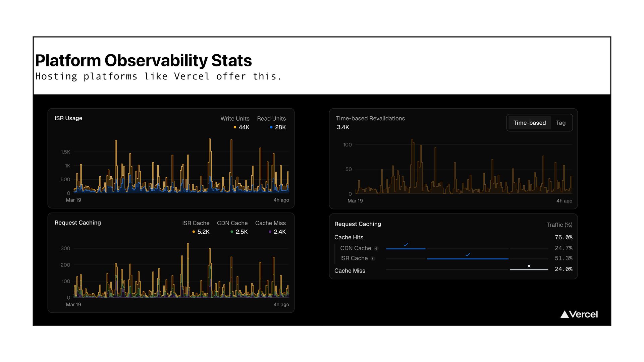Image resolution: width=644 pixels, height=362 pixels.
Task: Click the blue Read Units legend dot
Action: tap(271, 127)
